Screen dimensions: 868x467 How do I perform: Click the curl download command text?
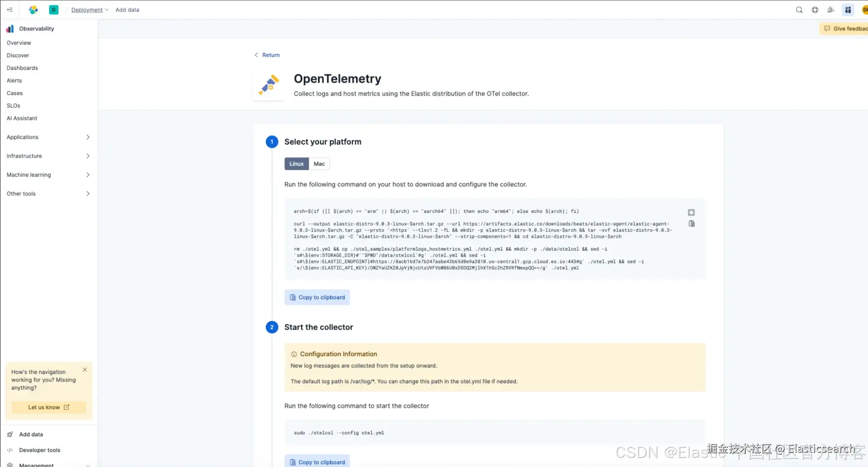pyautogui.click(x=482, y=230)
